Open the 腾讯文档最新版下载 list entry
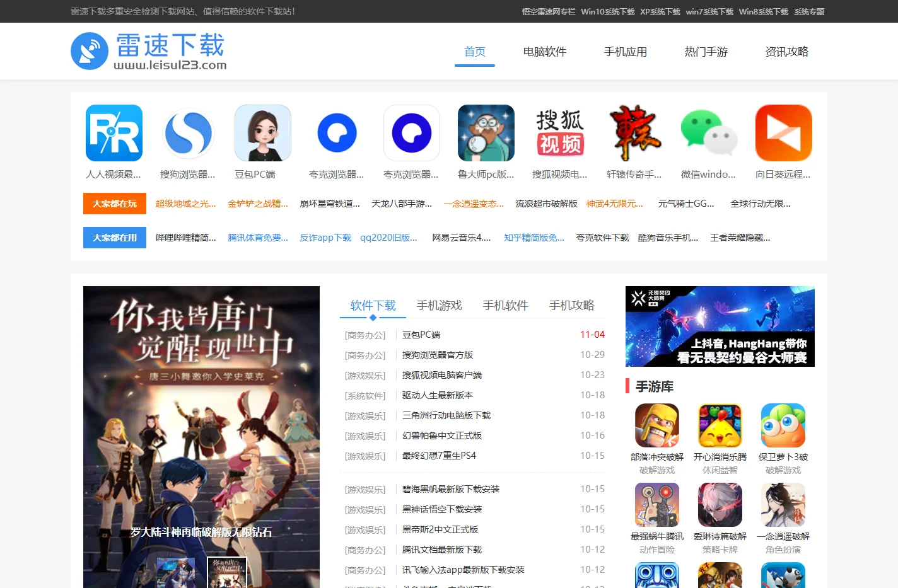Image resolution: width=898 pixels, height=588 pixels. pyautogui.click(x=442, y=550)
